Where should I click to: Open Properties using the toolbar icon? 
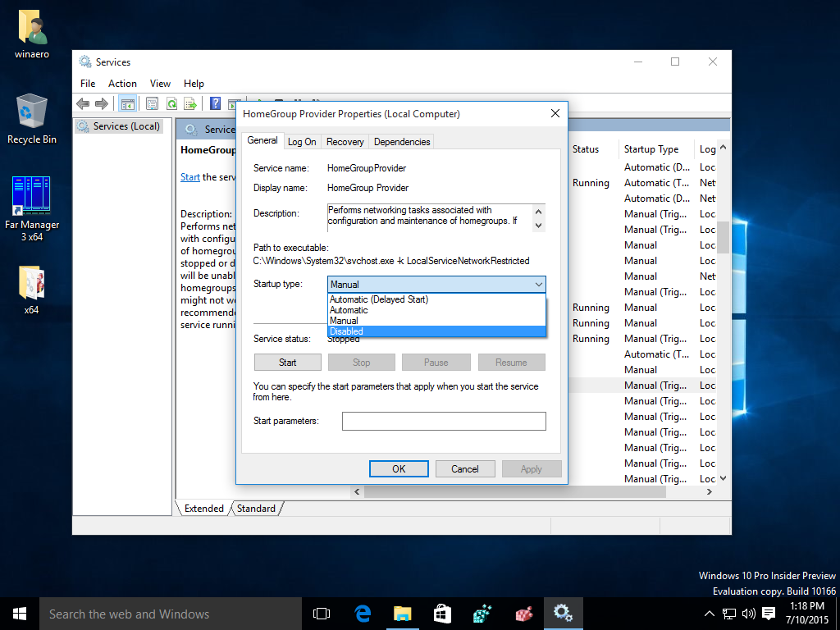tap(152, 103)
